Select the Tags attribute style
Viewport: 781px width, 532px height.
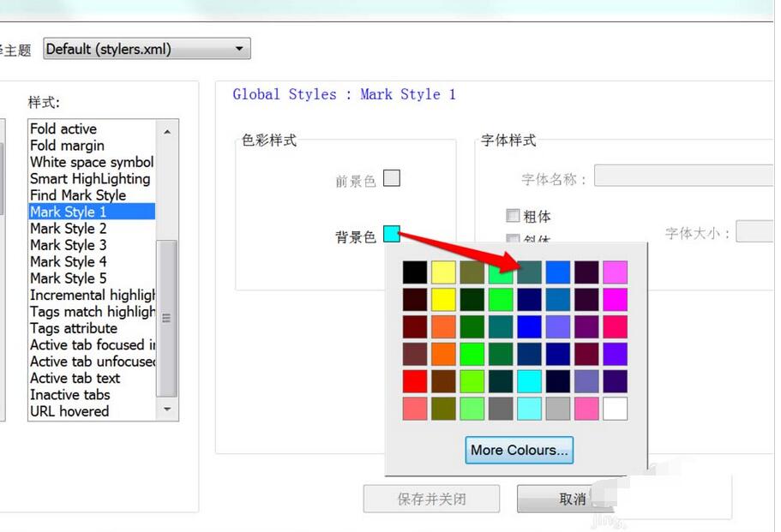pos(72,328)
